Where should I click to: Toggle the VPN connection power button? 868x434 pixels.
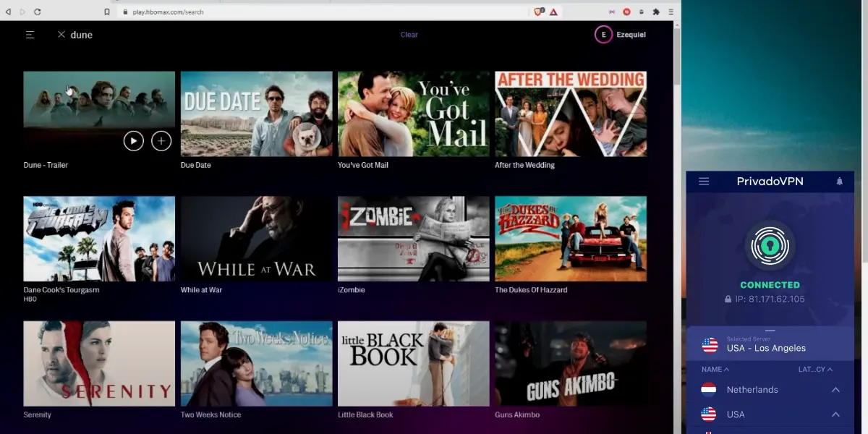pyautogui.click(x=770, y=247)
